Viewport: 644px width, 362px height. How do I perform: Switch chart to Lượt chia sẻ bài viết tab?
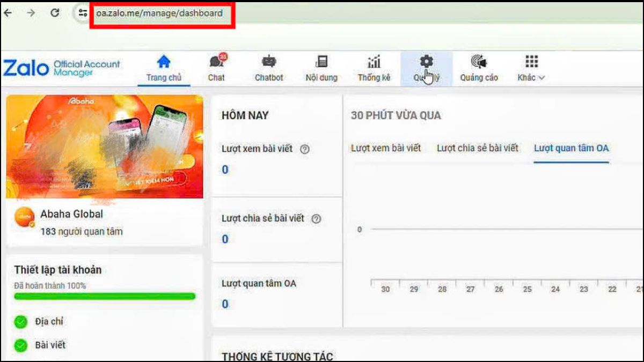click(478, 148)
